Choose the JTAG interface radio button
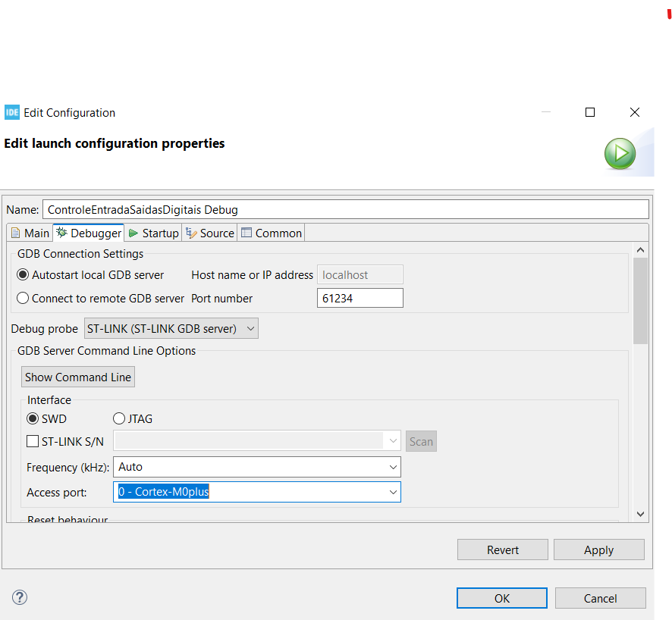The height and width of the screenshot is (620, 672). tap(119, 418)
